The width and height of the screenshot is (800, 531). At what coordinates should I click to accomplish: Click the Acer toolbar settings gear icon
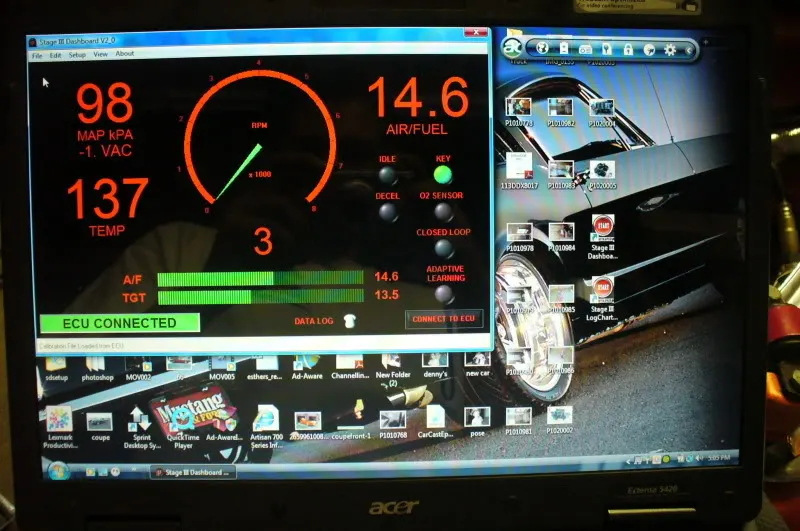669,49
